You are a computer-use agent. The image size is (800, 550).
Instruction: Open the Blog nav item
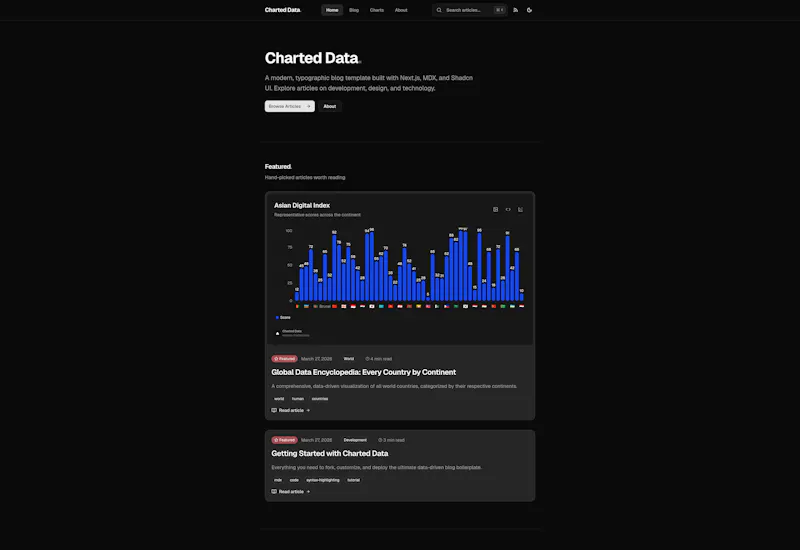coord(354,10)
